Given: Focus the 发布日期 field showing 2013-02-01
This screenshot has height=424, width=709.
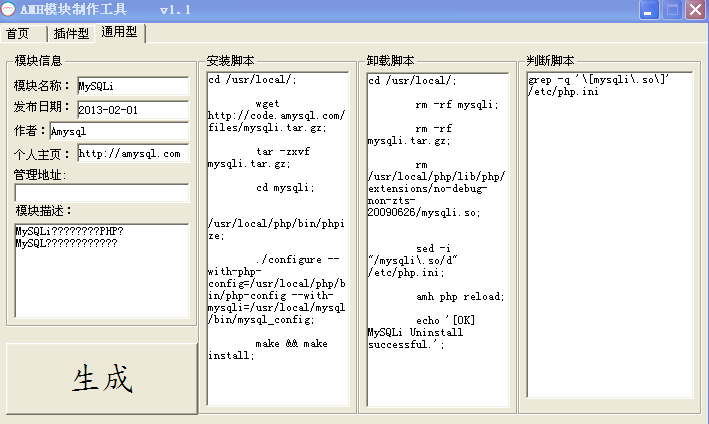Looking at the screenshot, I should pyautogui.click(x=132, y=108).
